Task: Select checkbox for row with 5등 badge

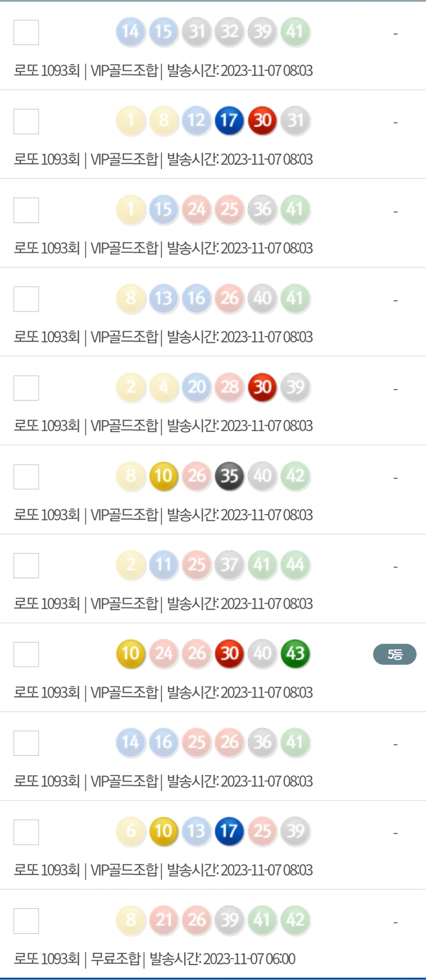Action: pyautogui.click(x=26, y=654)
